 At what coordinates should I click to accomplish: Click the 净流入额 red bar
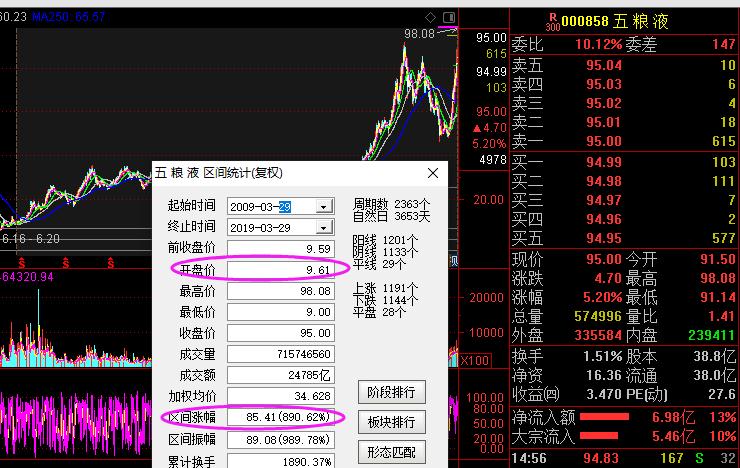click(604, 417)
